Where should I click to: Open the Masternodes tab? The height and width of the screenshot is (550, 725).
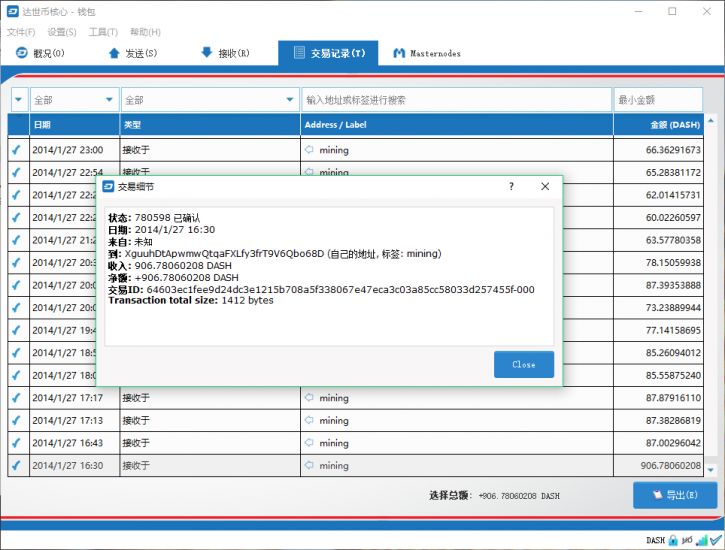tap(427, 53)
